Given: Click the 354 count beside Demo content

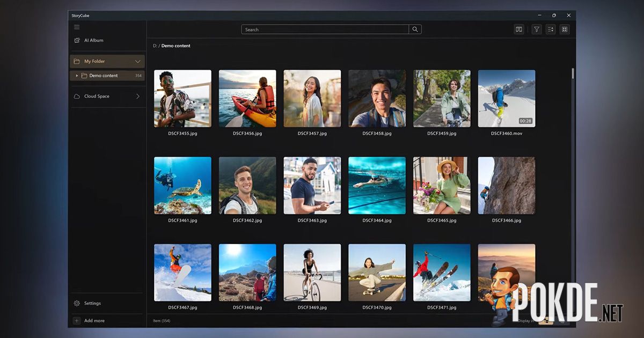Looking at the screenshot, I should 138,76.
